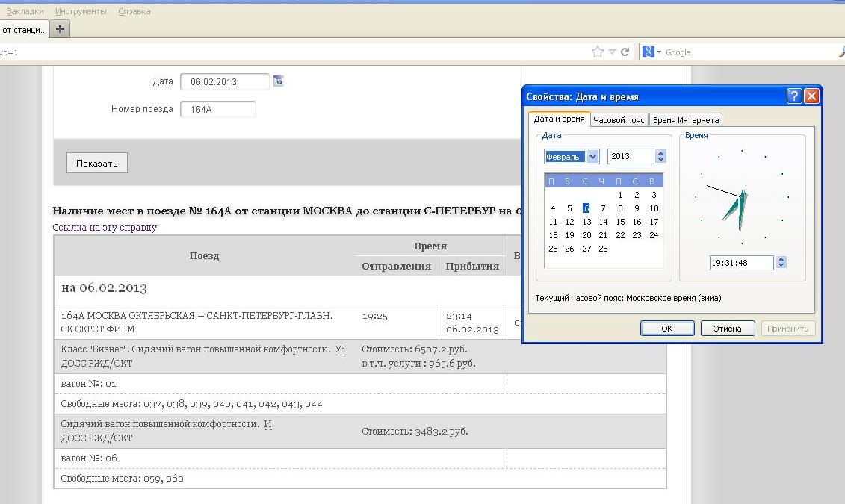Expand the month dropdown showing Февраль

[x=593, y=157]
